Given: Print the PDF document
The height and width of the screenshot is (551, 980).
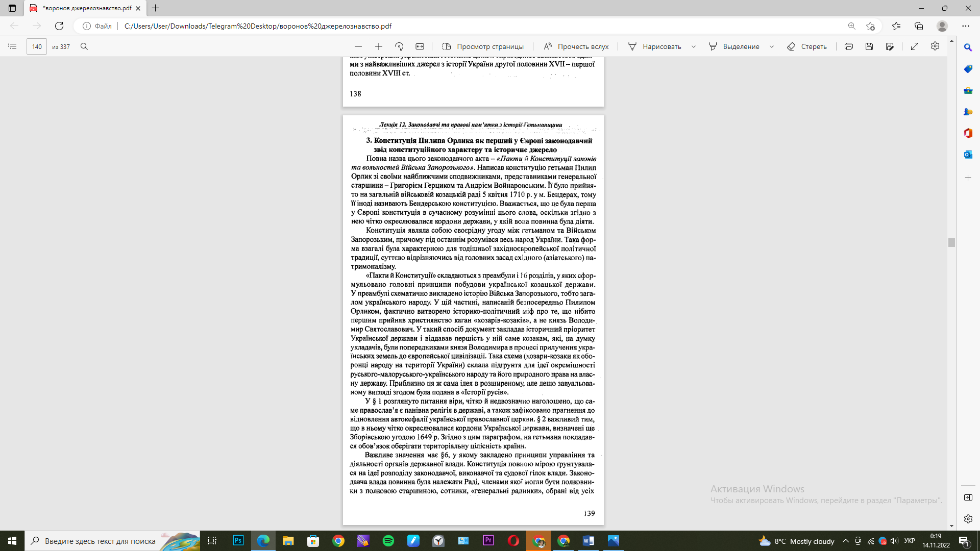Looking at the screenshot, I should click(849, 46).
